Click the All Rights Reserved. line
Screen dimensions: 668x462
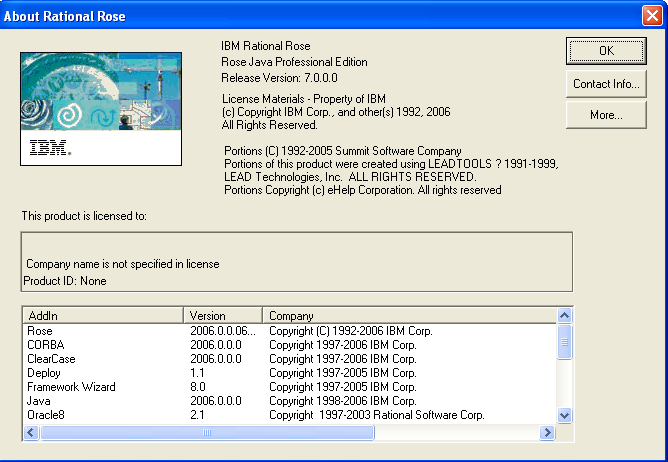click(x=270, y=125)
